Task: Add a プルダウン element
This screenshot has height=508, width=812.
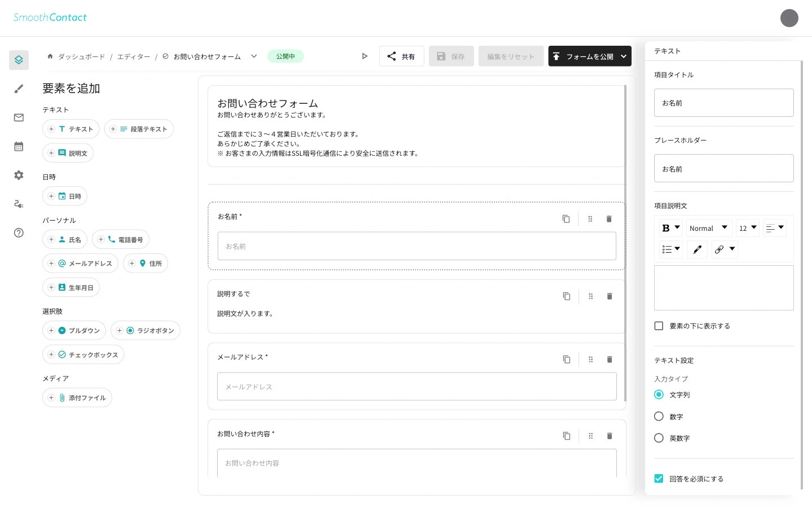Action: pyautogui.click(x=74, y=331)
